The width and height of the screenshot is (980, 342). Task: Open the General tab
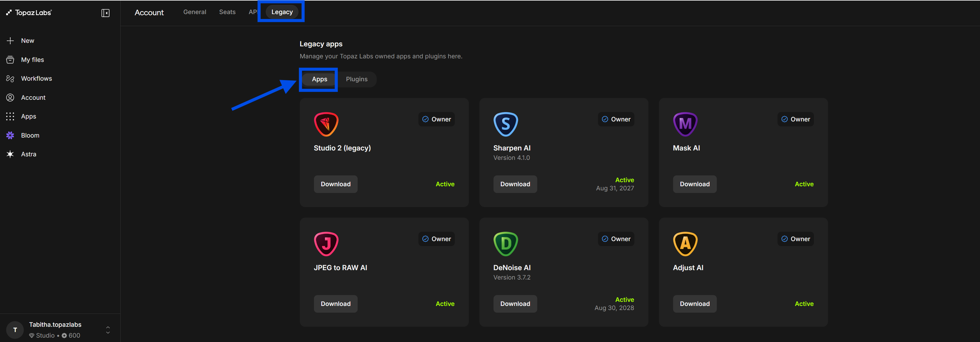pos(195,12)
